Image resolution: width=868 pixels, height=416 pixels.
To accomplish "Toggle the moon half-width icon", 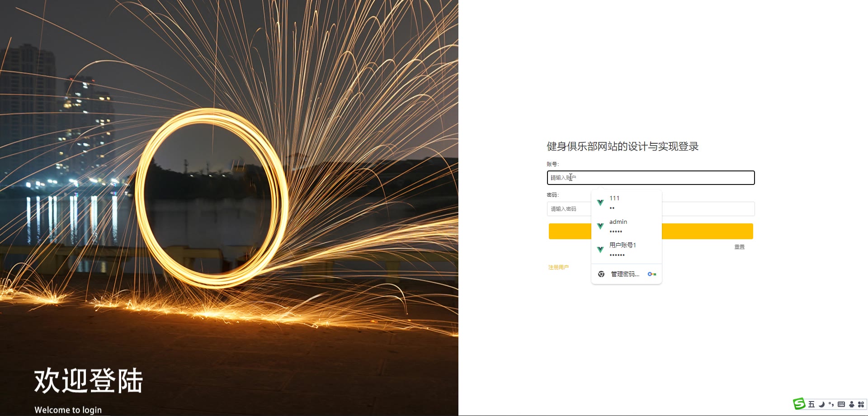I will pyautogui.click(x=821, y=404).
